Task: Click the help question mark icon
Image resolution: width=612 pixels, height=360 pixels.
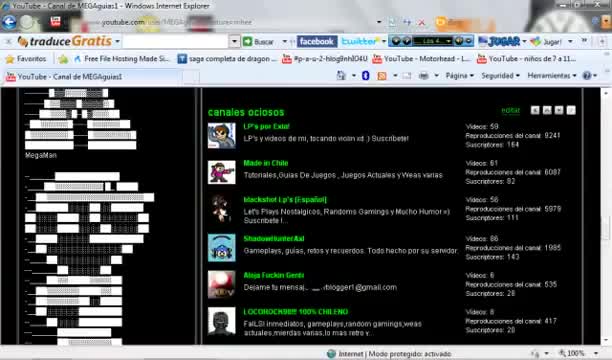Action: point(587,76)
